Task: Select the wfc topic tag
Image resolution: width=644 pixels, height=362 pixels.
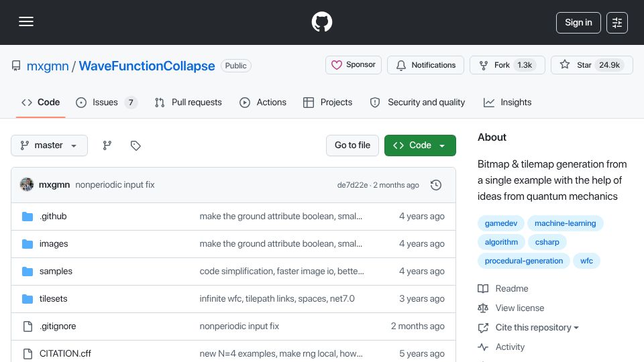Action: coord(586,261)
